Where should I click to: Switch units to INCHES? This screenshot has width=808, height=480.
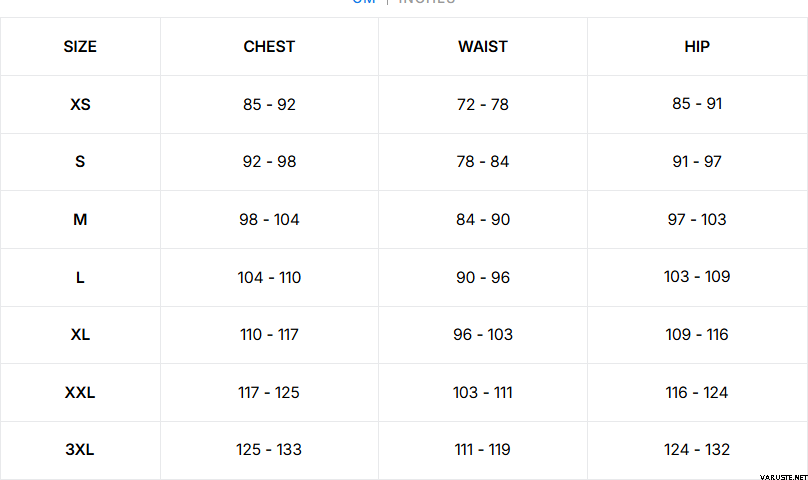pyautogui.click(x=427, y=3)
